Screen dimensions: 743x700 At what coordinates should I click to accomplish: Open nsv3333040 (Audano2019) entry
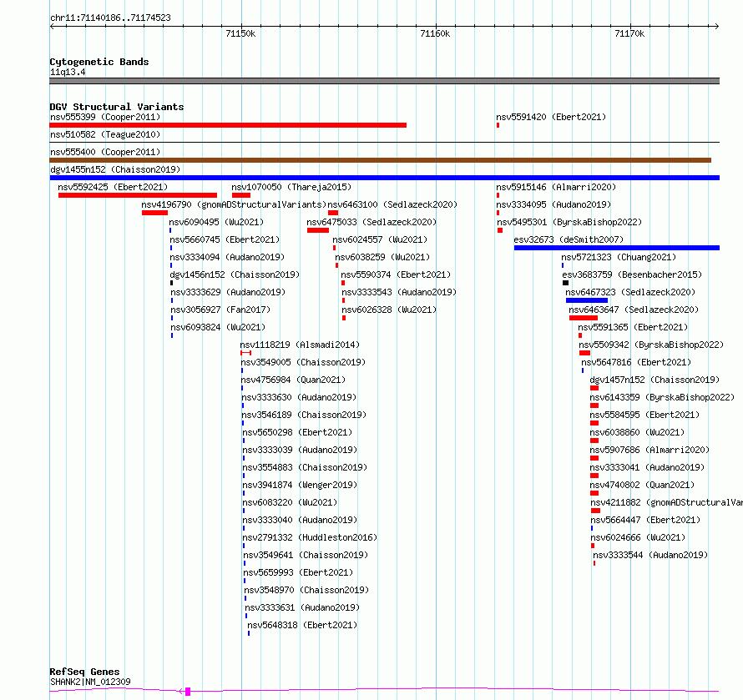(x=301, y=520)
